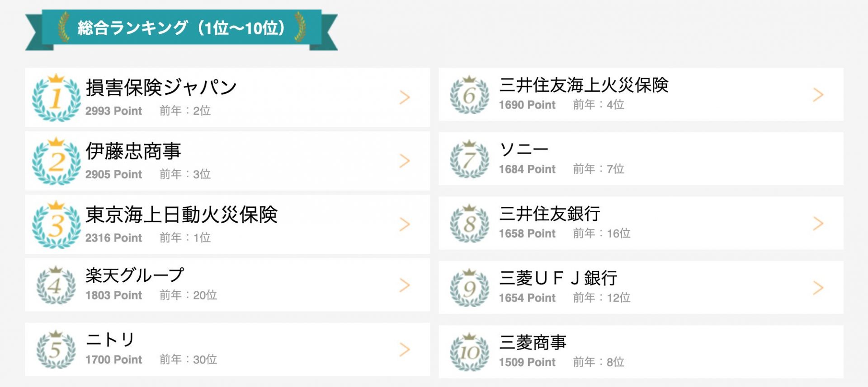Click the rank 7 laurel badge for ソニー
The width and height of the screenshot is (868, 387).
click(470, 159)
